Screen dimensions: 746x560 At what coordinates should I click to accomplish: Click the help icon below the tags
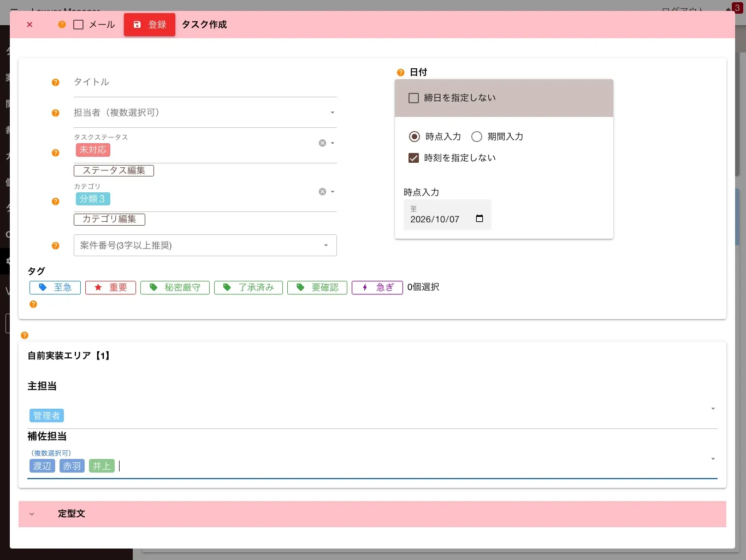tap(33, 304)
